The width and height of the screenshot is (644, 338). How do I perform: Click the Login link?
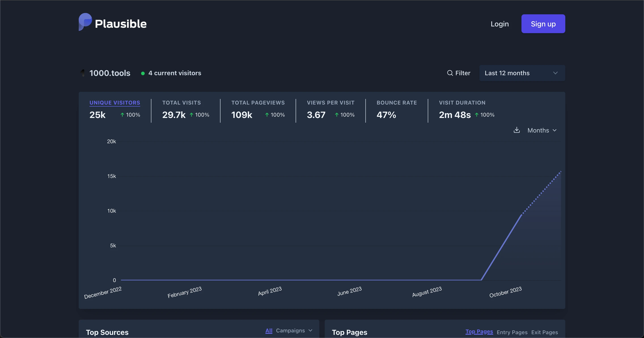click(x=500, y=24)
